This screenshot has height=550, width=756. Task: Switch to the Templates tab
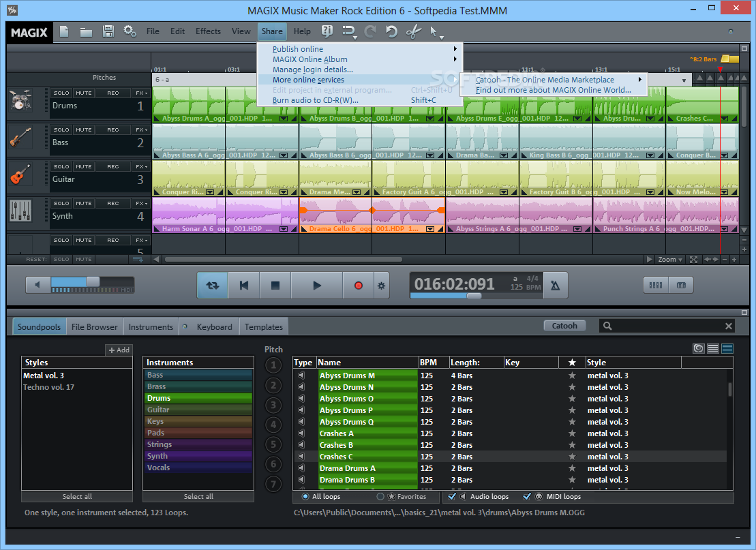tap(264, 327)
